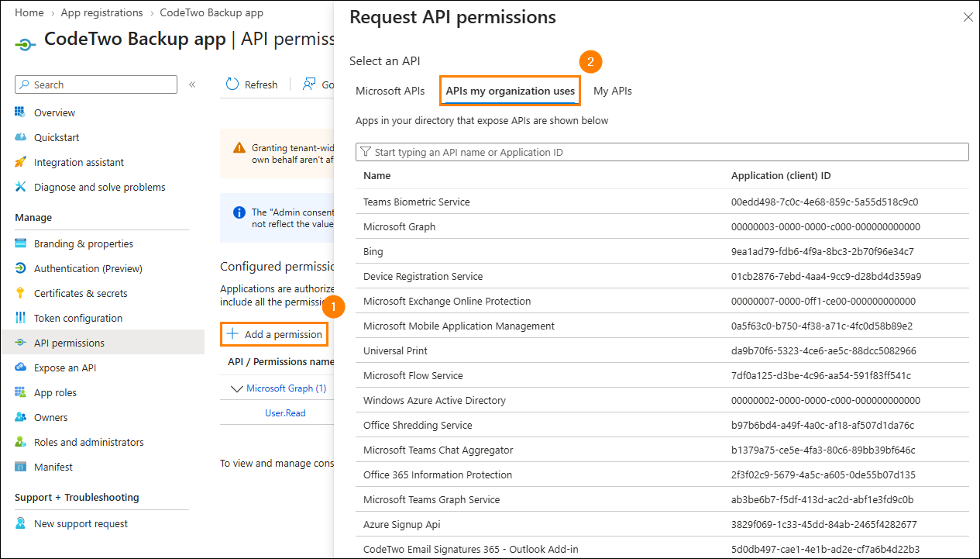
Task: Collapse the sidebar using the double chevron
Action: pos(192,85)
